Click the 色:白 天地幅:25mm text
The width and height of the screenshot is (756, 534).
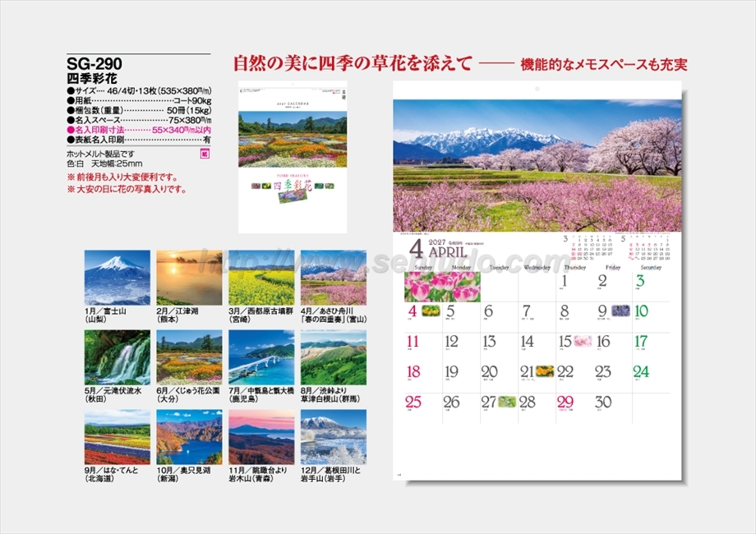[104, 163]
